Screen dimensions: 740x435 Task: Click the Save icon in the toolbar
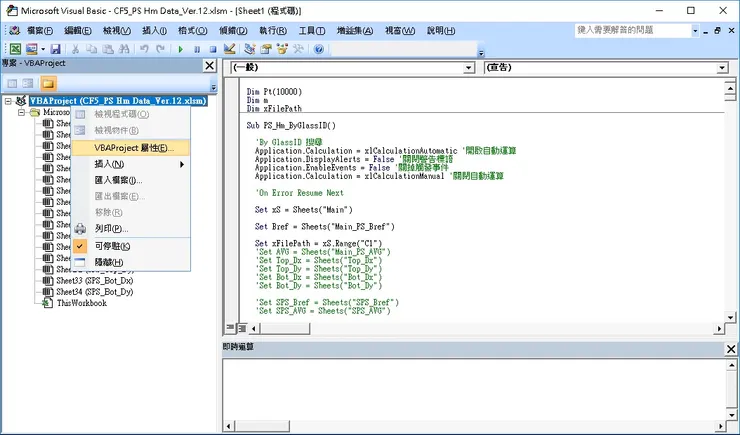coord(57,48)
